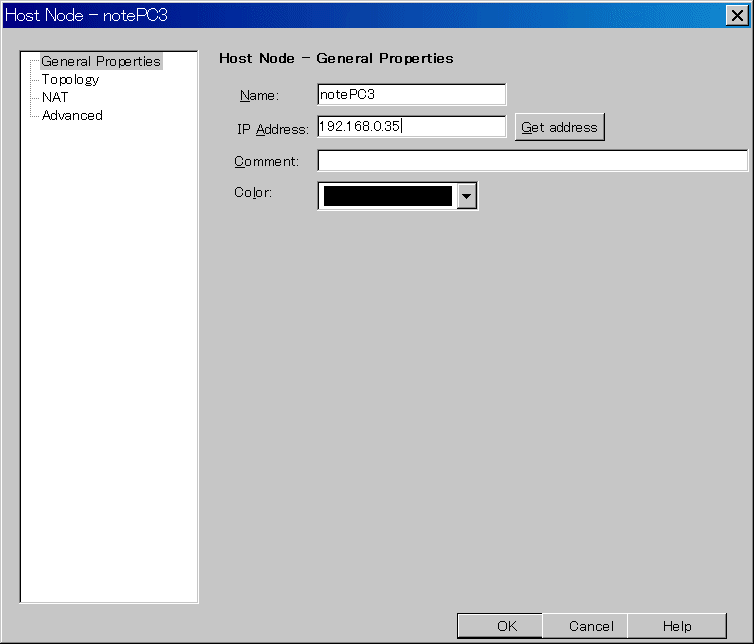Click the Host Node - General Properties heading
The width and height of the screenshot is (754, 644).
pos(336,58)
